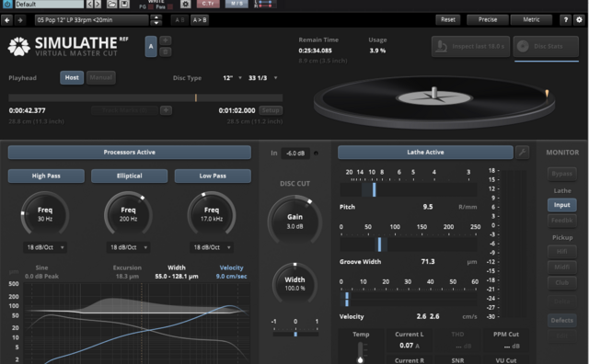Click the Width 100.0 % knob
The height and width of the screenshot is (364, 589).
click(294, 284)
